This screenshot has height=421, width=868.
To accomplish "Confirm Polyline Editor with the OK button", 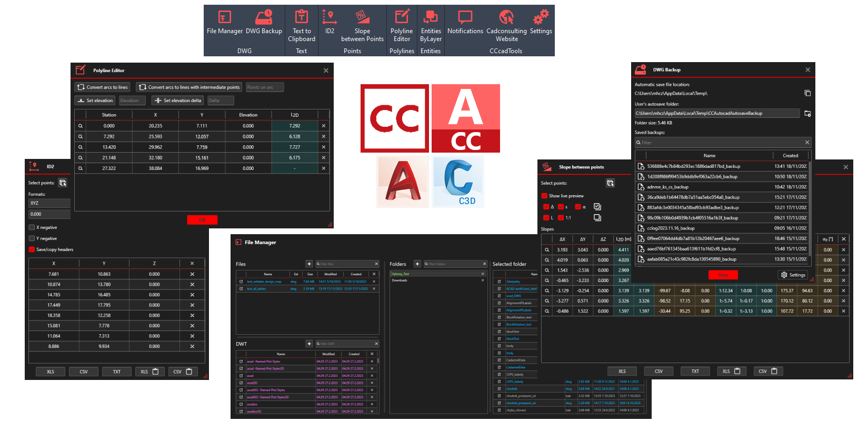I will coord(202,220).
